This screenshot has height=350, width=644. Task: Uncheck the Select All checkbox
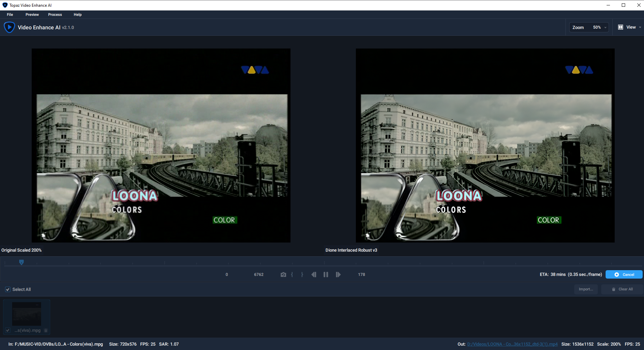point(7,289)
